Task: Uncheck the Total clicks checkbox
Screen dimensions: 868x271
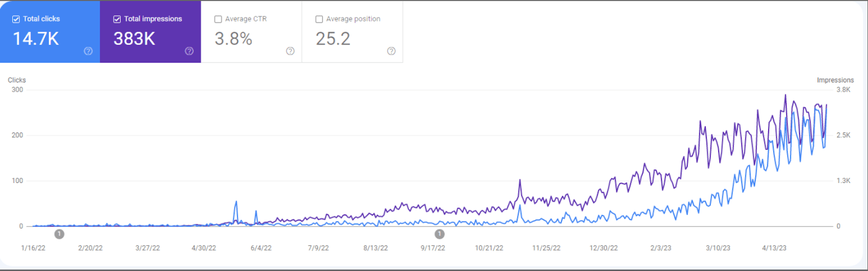Action: coord(16,19)
